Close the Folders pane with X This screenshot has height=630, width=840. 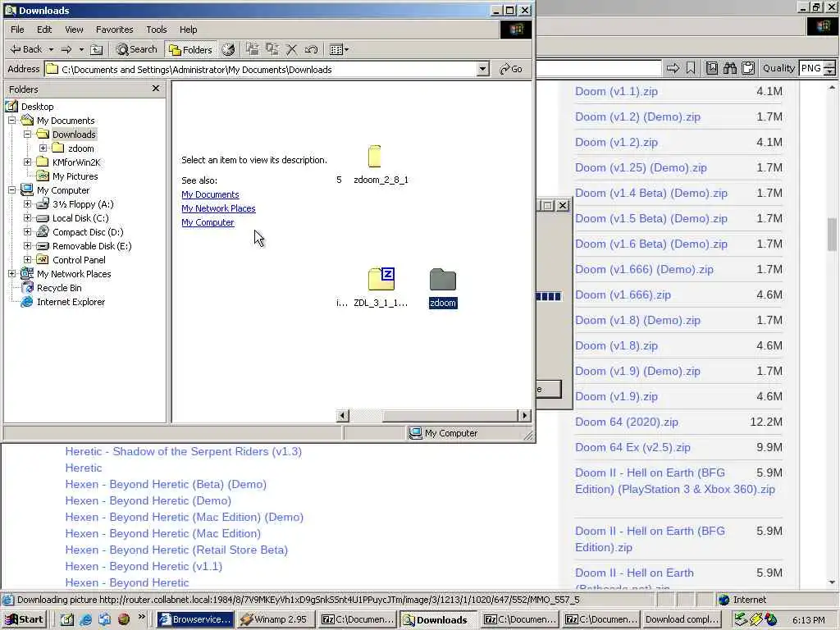click(156, 89)
